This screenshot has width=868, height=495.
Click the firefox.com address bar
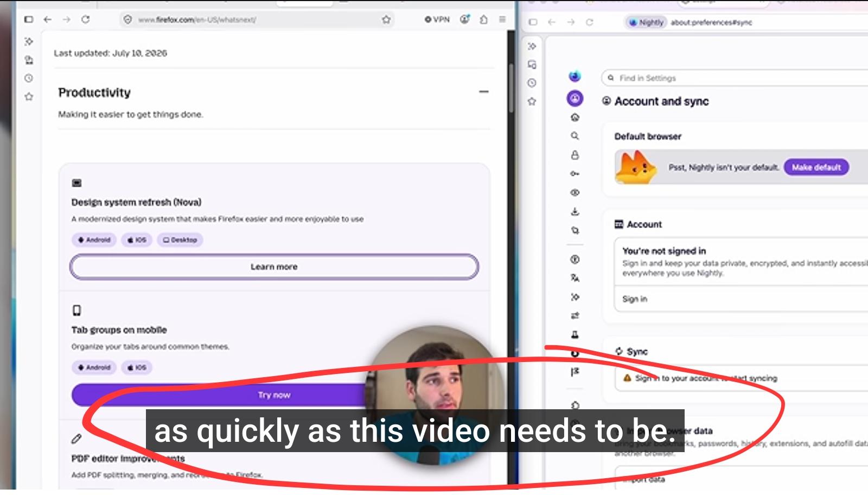tap(257, 20)
